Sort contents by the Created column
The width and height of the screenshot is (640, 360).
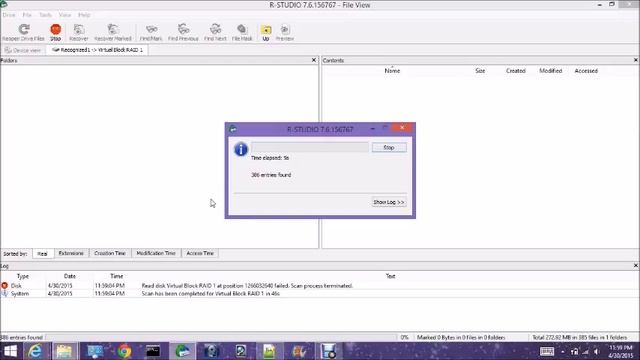point(516,71)
